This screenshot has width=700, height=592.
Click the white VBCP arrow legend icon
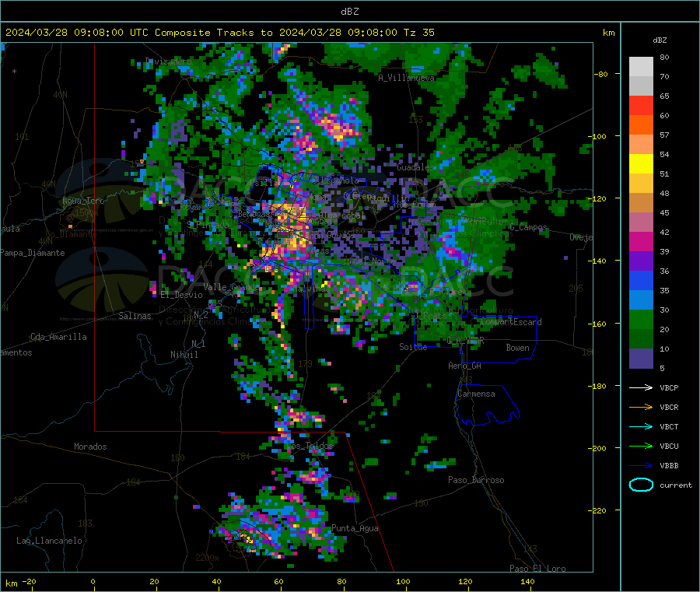tap(641, 387)
